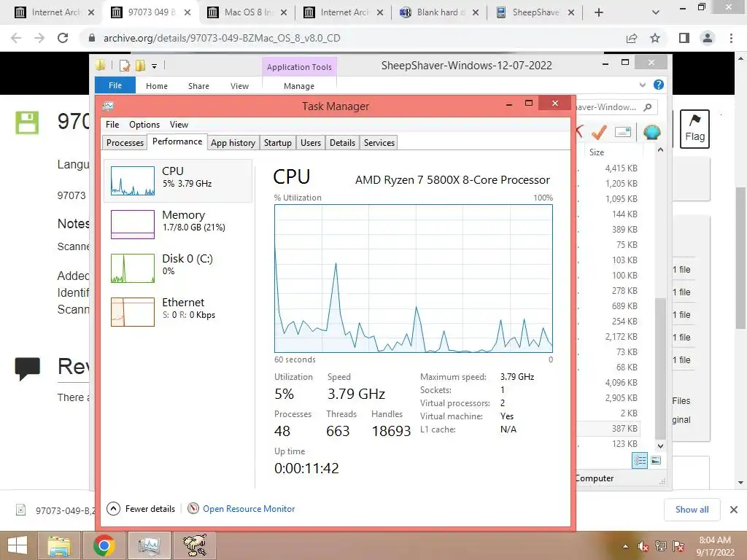Switch to the Startup tab
747x560 pixels.
point(278,143)
